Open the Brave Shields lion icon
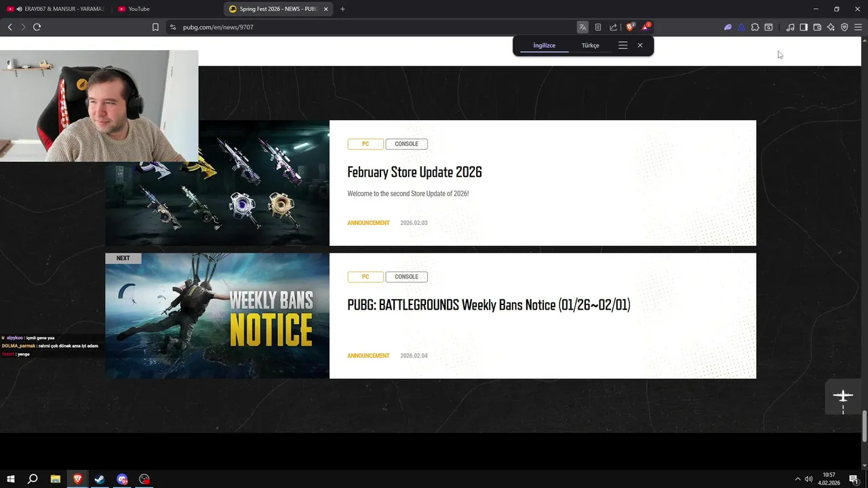The height and width of the screenshot is (488, 868). click(x=630, y=27)
